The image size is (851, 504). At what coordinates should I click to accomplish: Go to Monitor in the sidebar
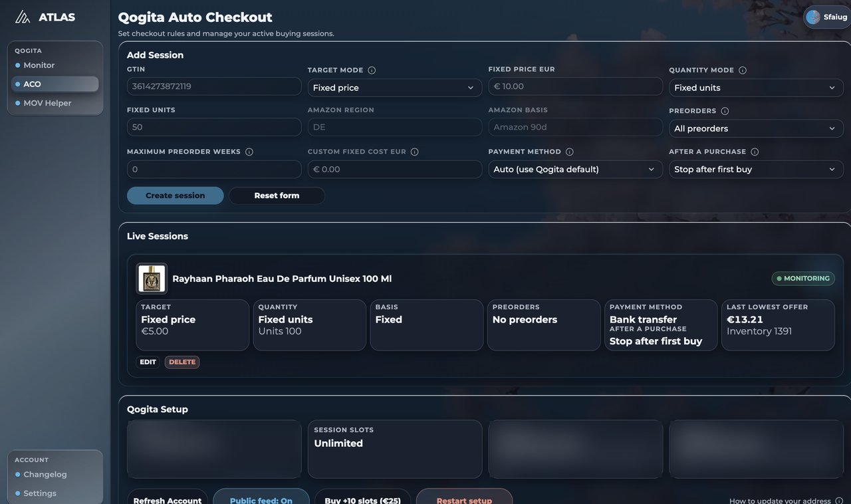tap(55, 65)
